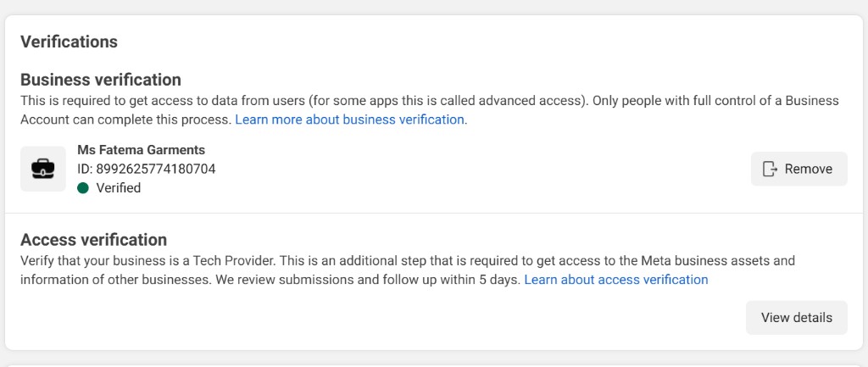
Task: Click the Access verification heading
Action: (x=93, y=240)
